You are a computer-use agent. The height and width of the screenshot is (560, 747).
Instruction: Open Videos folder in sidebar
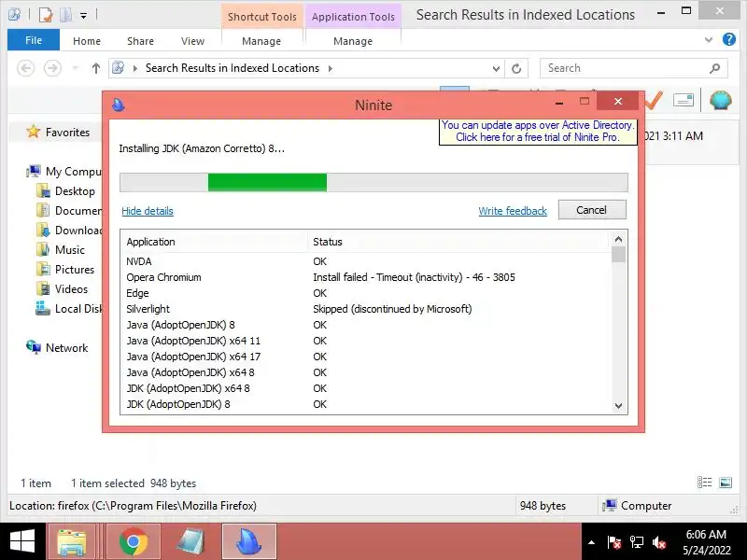point(63,288)
